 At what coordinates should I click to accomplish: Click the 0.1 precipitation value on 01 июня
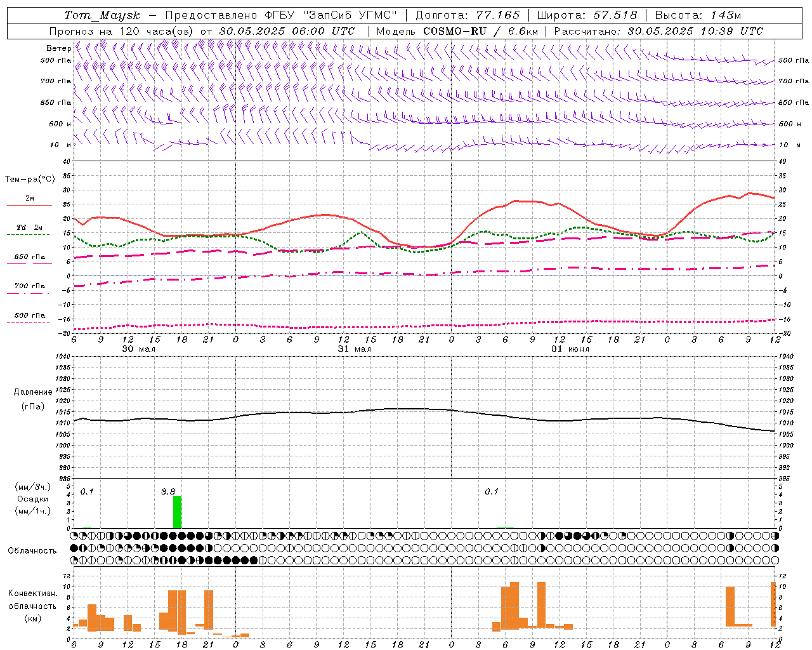pos(492,491)
